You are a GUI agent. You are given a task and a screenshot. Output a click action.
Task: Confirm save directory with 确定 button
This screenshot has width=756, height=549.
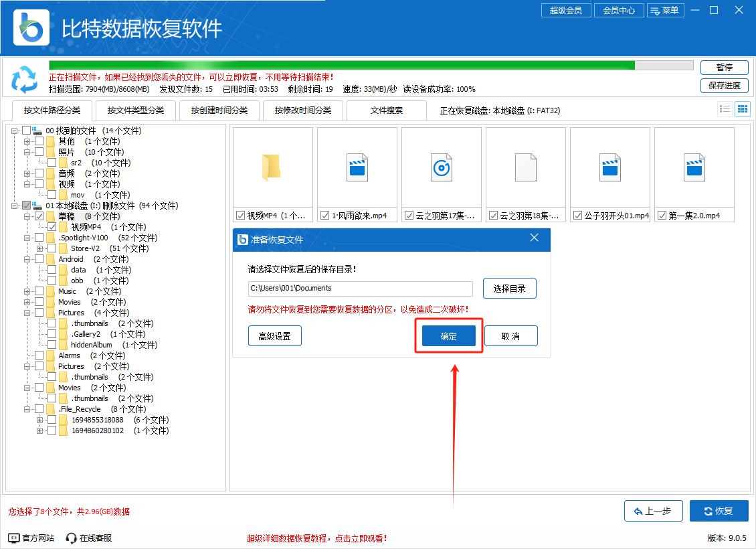[448, 336]
